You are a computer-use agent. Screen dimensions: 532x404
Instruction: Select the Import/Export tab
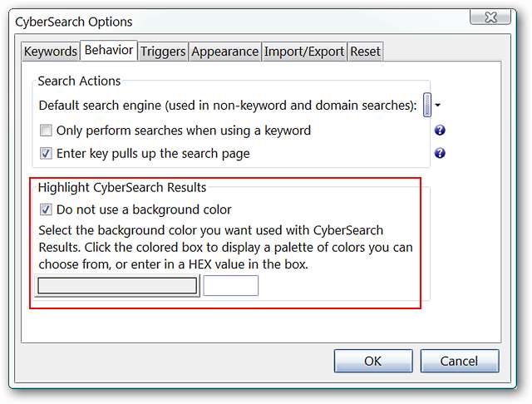(303, 52)
